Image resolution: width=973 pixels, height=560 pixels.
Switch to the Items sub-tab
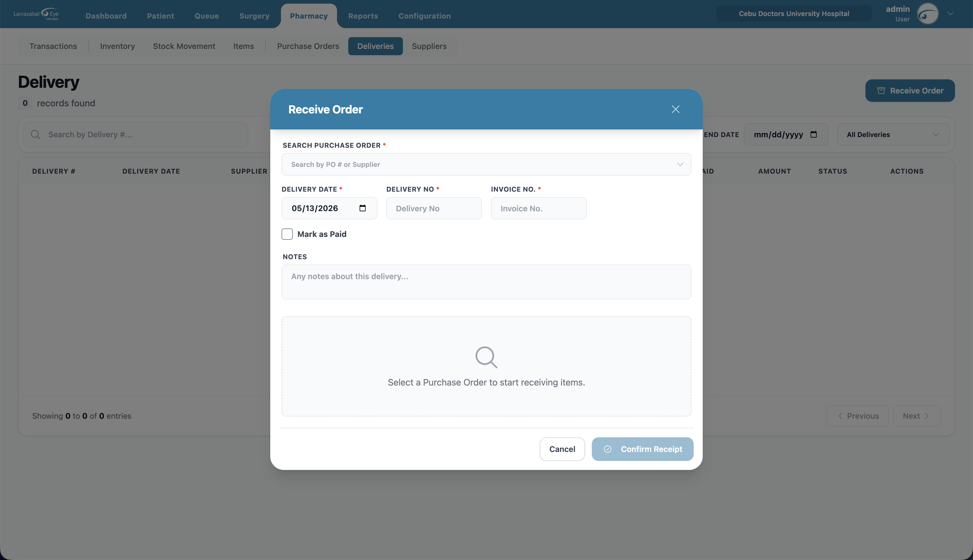[x=244, y=46]
